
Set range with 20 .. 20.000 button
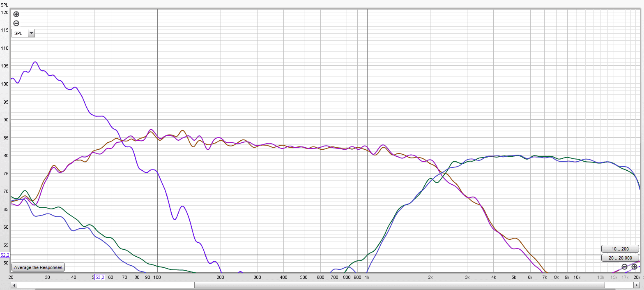coord(620,258)
